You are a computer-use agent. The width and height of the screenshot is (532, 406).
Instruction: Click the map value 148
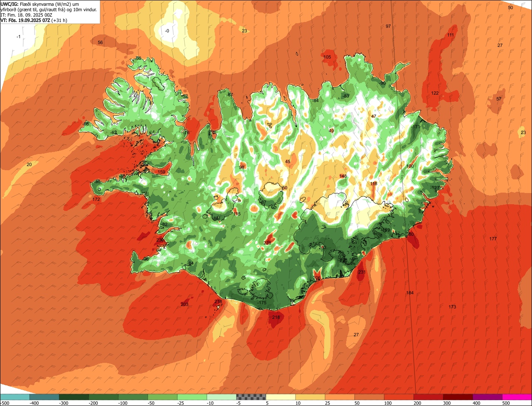(x=343, y=176)
